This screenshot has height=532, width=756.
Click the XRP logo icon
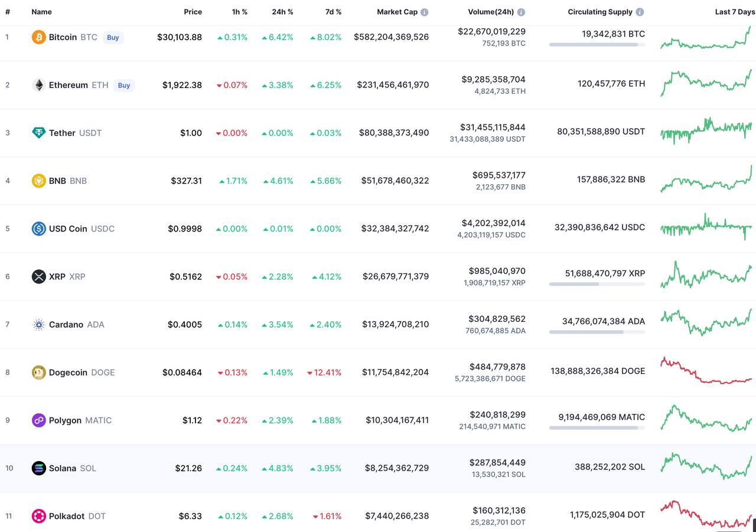click(38, 276)
